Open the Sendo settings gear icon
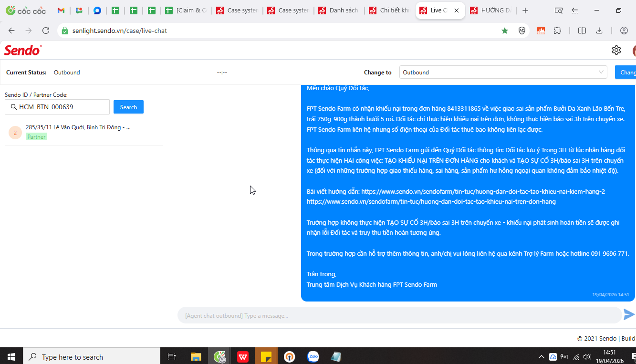The height and width of the screenshot is (364, 636). coord(616,50)
